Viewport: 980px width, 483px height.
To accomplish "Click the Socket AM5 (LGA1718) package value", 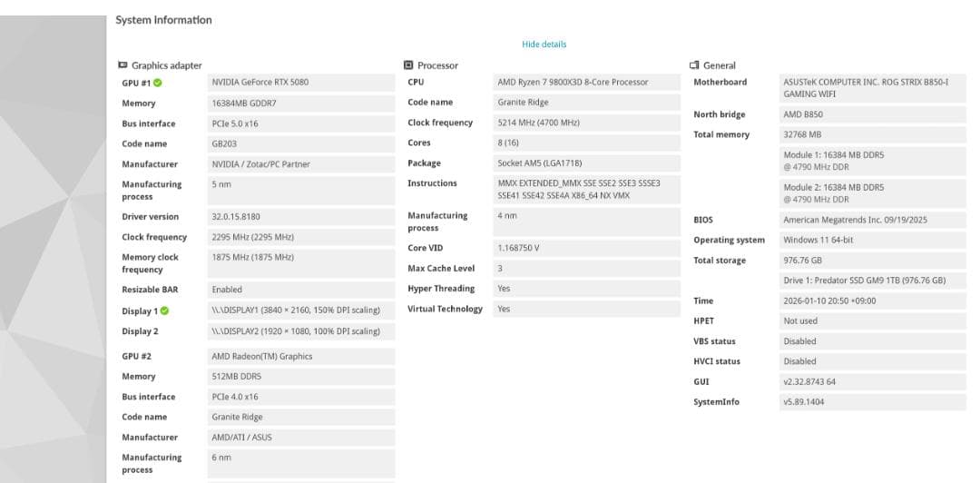I will pyautogui.click(x=540, y=163).
